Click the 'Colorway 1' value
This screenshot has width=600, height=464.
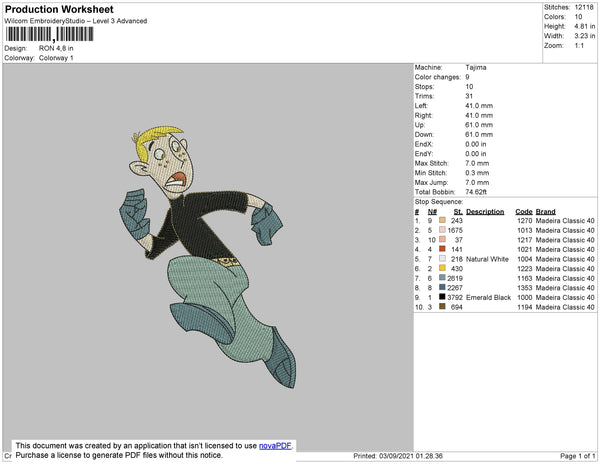[x=56, y=58]
